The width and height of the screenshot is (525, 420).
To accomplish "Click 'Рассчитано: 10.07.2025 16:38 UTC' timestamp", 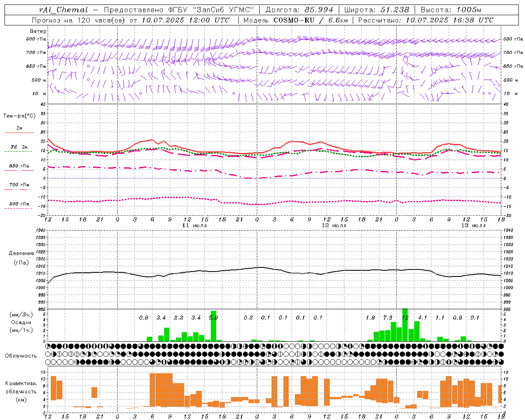I will pos(426,20).
